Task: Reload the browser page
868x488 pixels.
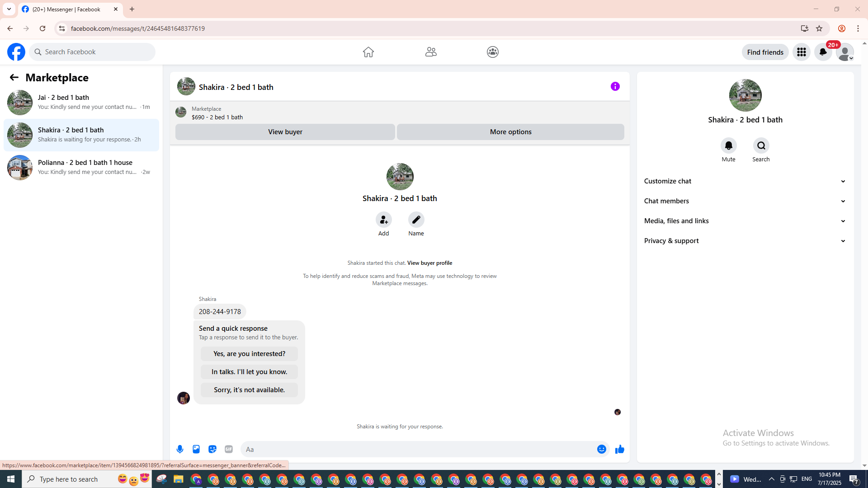Action: (42, 28)
